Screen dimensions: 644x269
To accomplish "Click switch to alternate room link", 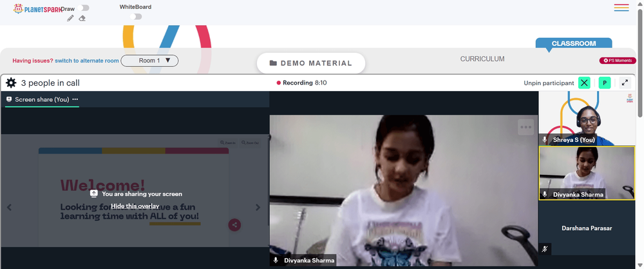I will tap(87, 61).
